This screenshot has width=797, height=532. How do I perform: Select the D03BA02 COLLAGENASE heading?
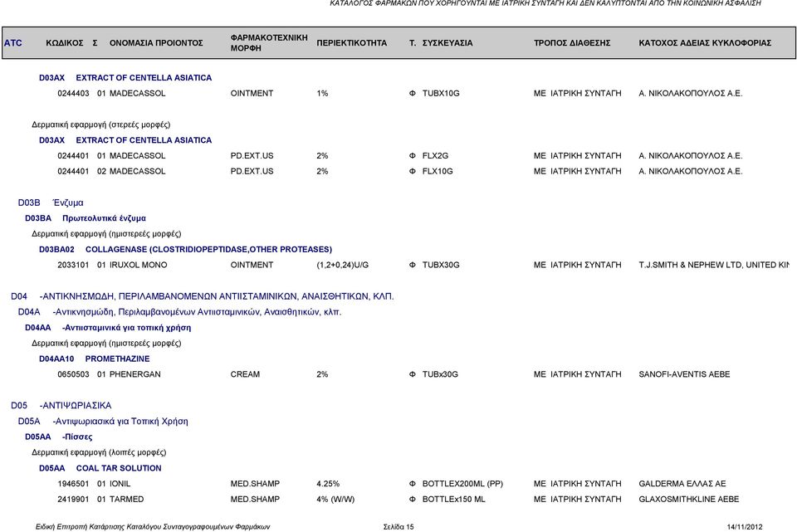coord(185,250)
